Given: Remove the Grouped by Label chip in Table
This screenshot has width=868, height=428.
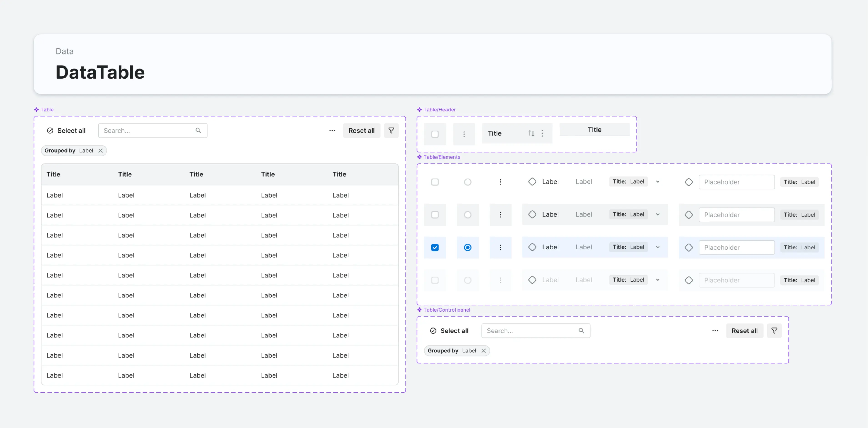Looking at the screenshot, I should click(100, 151).
